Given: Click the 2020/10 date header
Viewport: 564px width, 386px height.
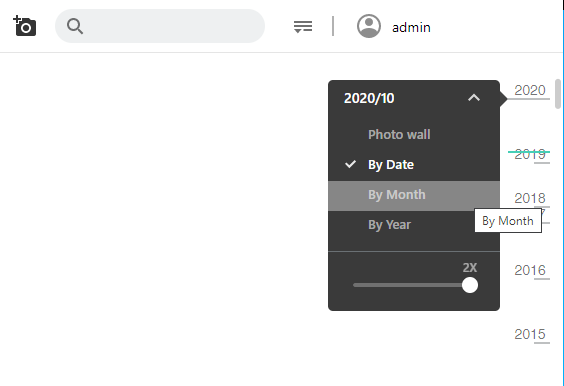Looking at the screenshot, I should [x=369, y=98].
